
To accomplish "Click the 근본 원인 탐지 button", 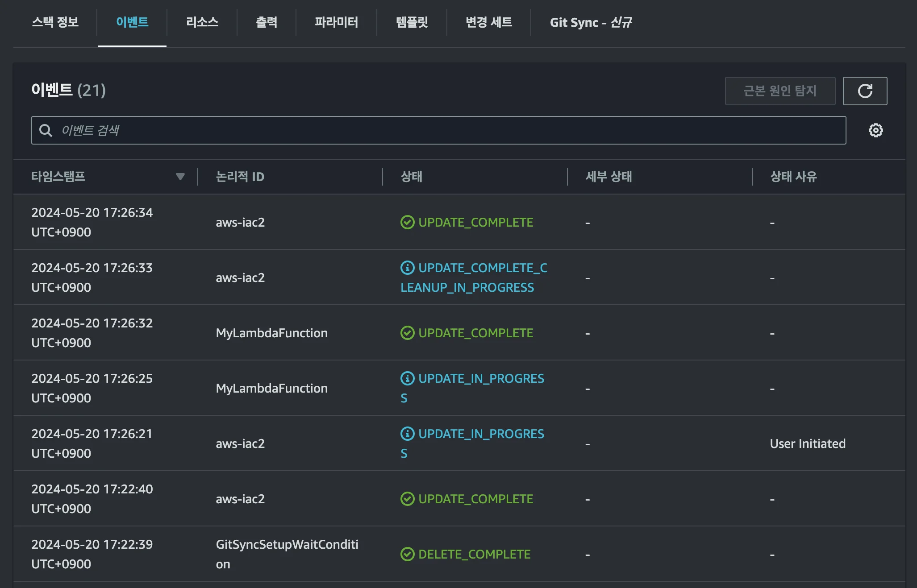I will pos(780,91).
